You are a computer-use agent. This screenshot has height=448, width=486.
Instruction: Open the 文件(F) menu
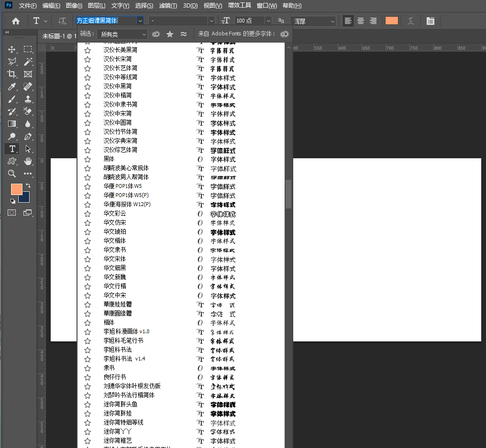point(28,6)
